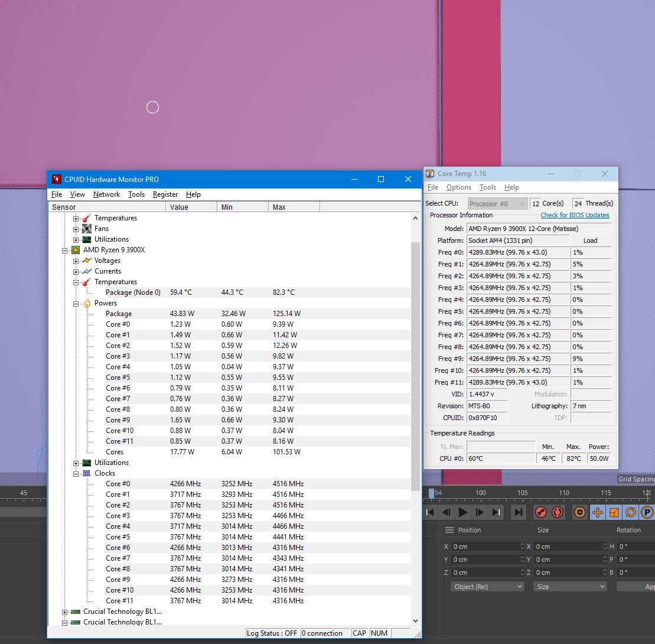Open HWMonitor View menu
The image size is (655, 644).
pyautogui.click(x=77, y=194)
